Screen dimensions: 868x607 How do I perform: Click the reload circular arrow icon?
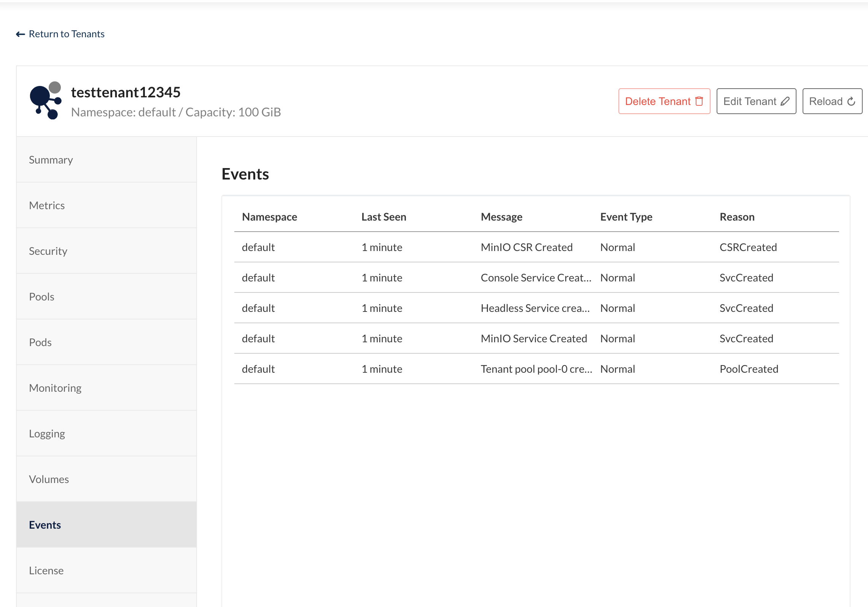pyautogui.click(x=851, y=101)
